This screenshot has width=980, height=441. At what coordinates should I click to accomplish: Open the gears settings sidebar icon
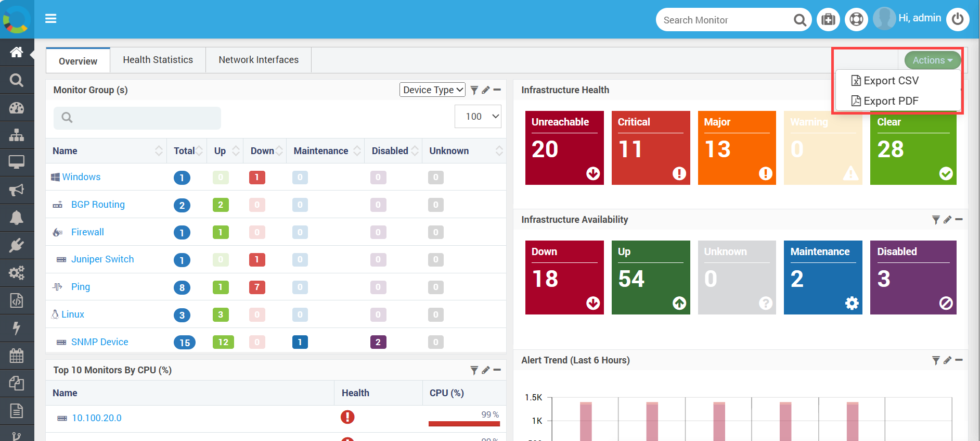pyautogui.click(x=17, y=273)
